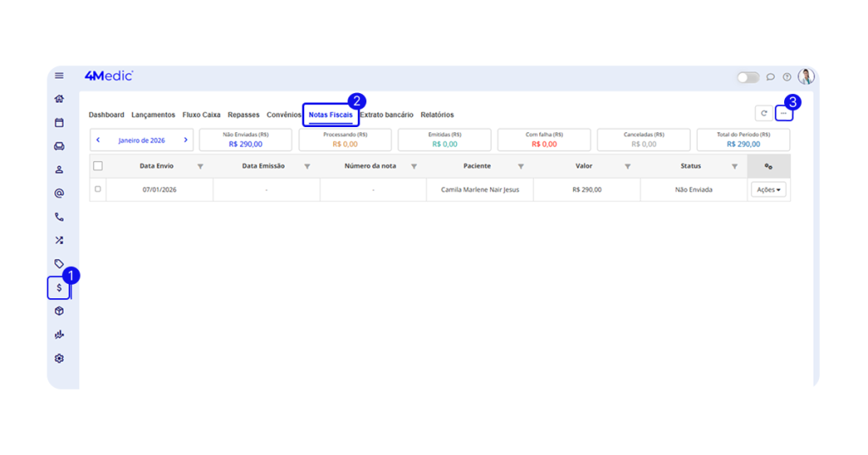The height and width of the screenshot is (455, 868).
Task: Open the financial dollar-sign sidebar icon
Action: coord(58,288)
